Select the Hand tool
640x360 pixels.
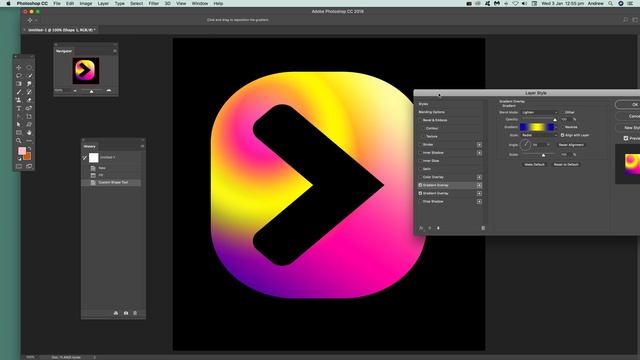(x=29, y=133)
